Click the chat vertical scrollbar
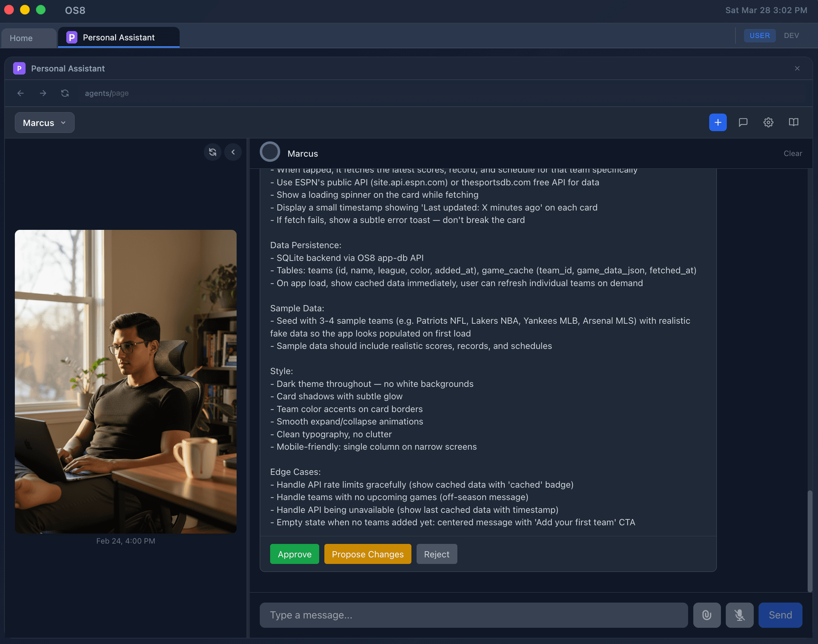Image resolution: width=818 pixels, height=644 pixels. point(809,541)
